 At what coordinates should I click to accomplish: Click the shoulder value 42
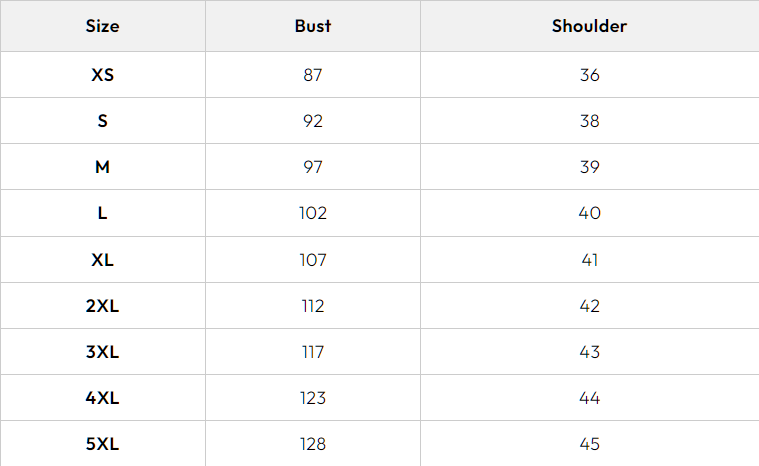589,306
